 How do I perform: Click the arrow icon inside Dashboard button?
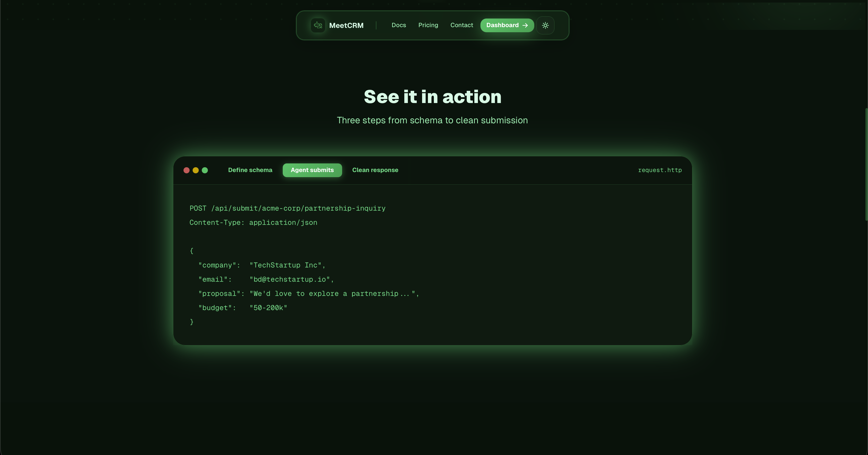click(525, 25)
